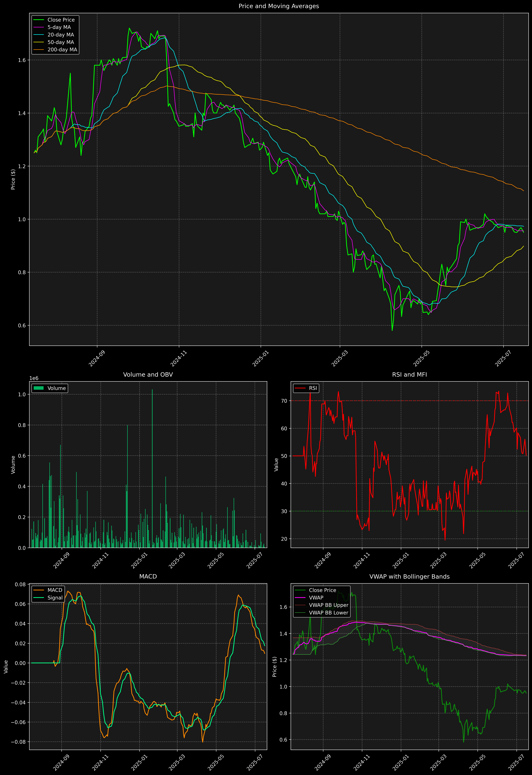Screen dimensions: 532x775
Task: Click the 30 tick on the RSI y-axis
Action: [x=284, y=511]
